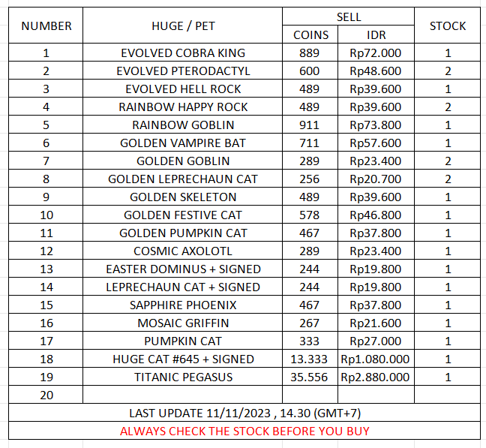Click the 35.556 coins cell
This screenshot has width=486, height=448.
pyautogui.click(x=310, y=377)
